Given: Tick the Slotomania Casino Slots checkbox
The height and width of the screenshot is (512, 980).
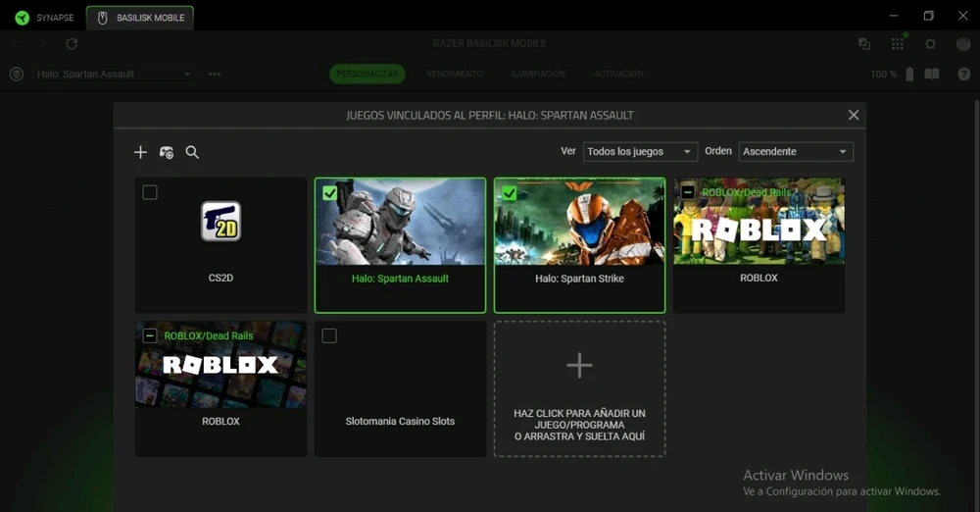Looking at the screenshot, I should pos(329,336).
